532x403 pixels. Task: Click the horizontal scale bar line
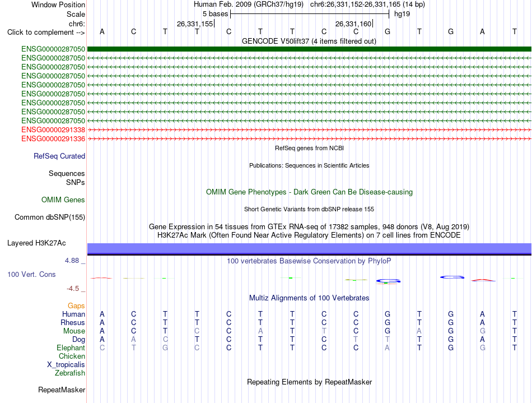pyautogui.click(x=310, y=14)
